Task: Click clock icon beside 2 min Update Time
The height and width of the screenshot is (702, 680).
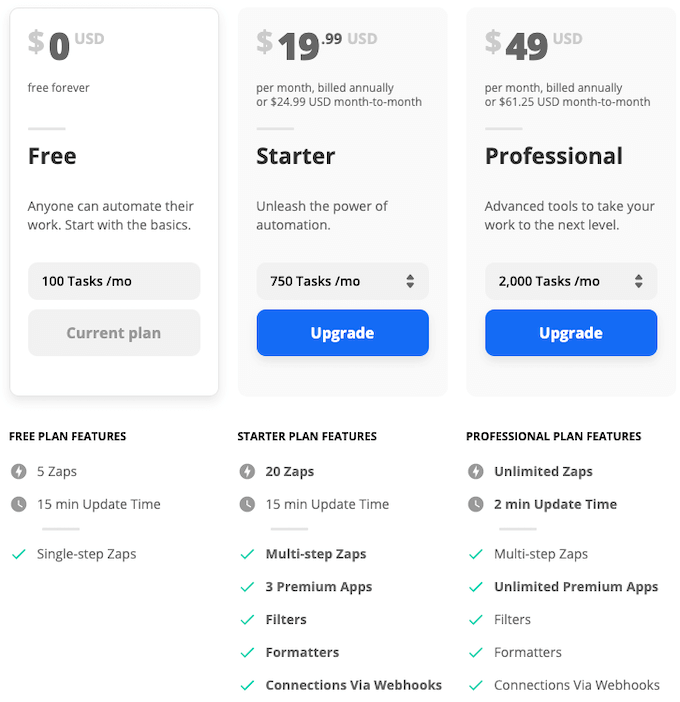Action: tap(475, 505)
